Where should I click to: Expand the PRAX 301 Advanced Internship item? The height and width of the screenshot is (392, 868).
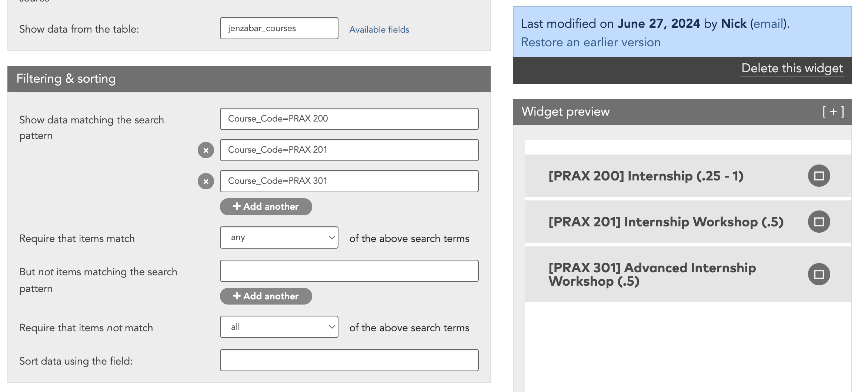pyautogui.click(x=819, y=274)
